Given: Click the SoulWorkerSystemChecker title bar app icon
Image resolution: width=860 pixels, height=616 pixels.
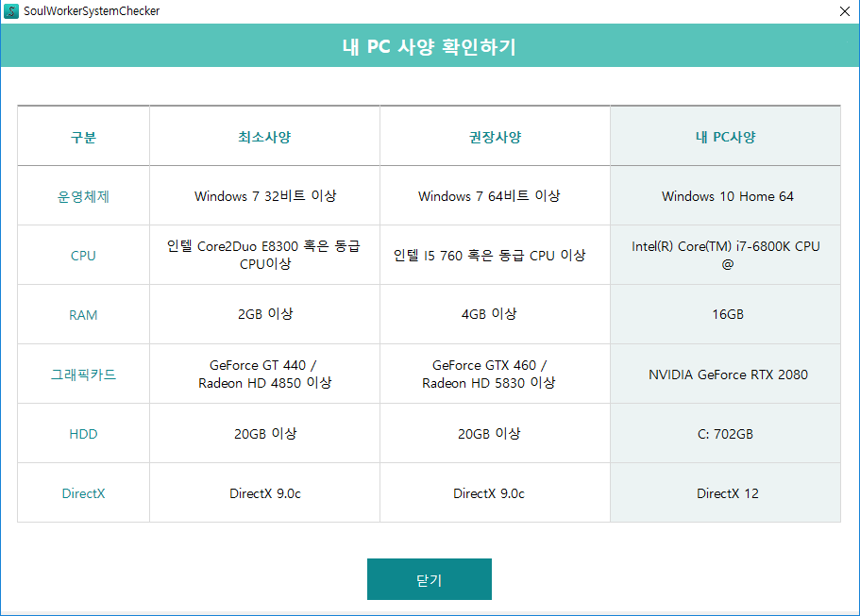Looking at the screenshot, I should pyautogui.click(x=12, y=11).
